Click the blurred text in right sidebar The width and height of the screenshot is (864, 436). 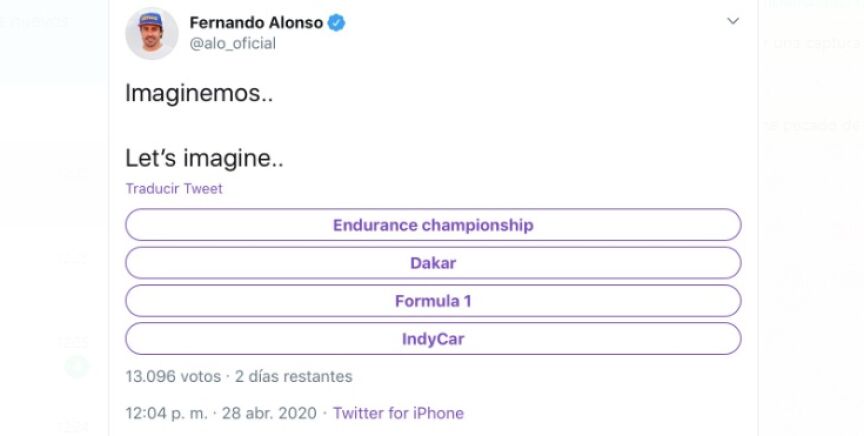click(x=810, y=44)
